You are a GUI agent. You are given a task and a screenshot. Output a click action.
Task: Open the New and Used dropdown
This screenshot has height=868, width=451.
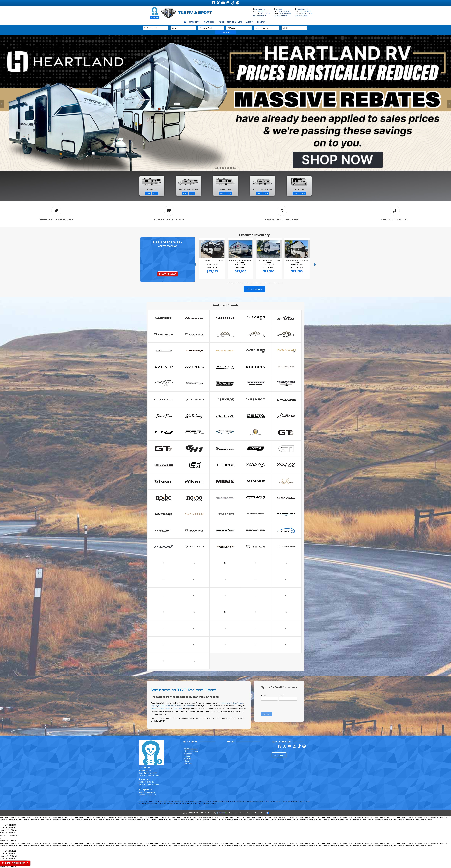211,28
